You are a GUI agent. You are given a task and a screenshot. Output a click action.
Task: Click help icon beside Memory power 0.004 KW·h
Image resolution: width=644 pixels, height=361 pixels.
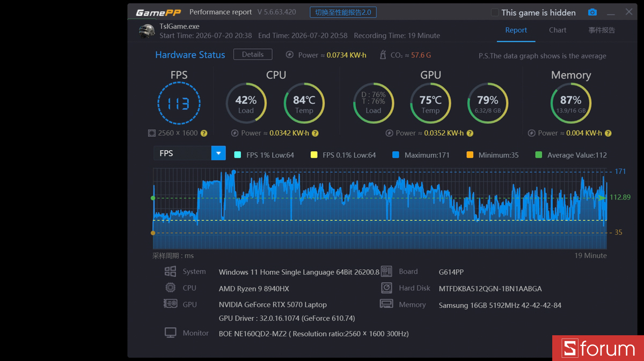pyautogui.click(x=608, y=133)
